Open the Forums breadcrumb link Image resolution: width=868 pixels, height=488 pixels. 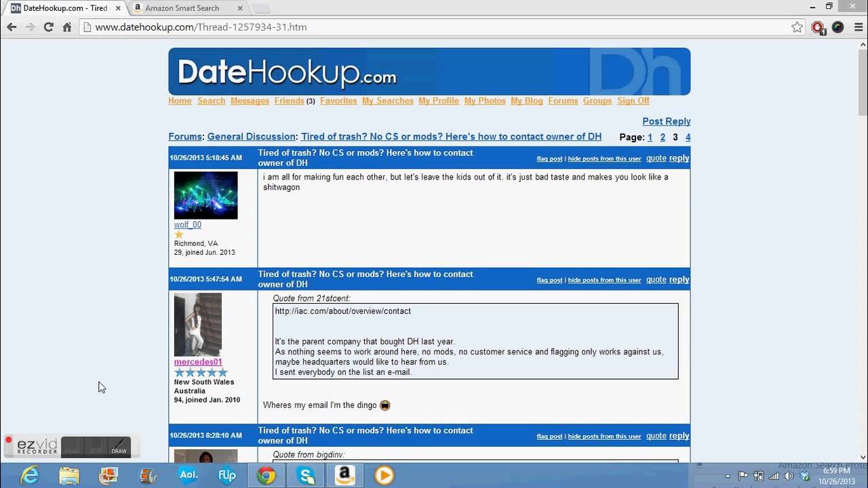185,136
